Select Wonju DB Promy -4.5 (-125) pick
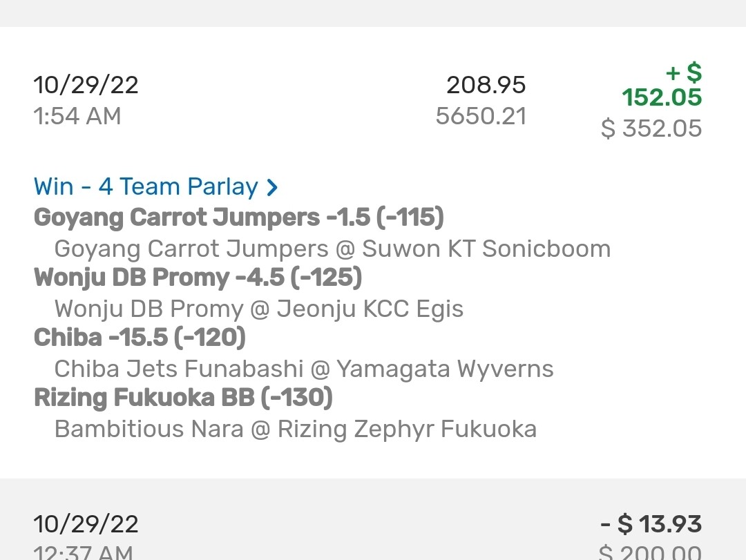Image resolution: width=746 pixels, height=560 pixels. click(198, 278)
